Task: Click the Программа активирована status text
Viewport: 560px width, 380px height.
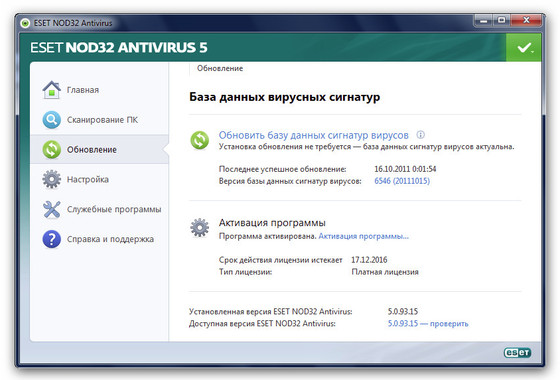Action: pyautogui.click(x=268, y=236)
